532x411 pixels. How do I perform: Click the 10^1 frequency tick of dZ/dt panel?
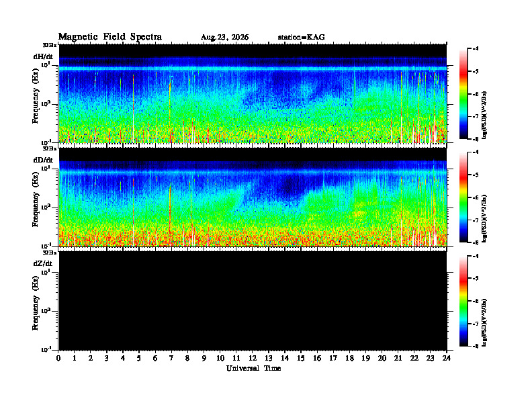[x=46, y=272]
